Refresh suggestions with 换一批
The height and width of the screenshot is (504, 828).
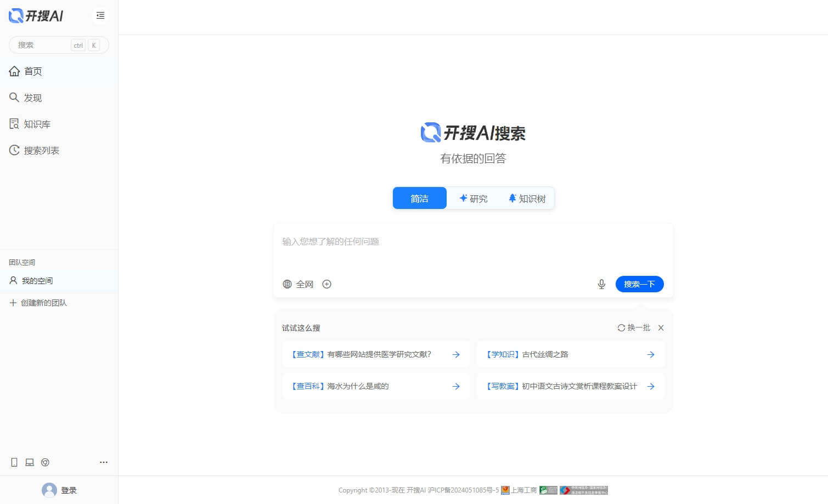tap(634, 327)
